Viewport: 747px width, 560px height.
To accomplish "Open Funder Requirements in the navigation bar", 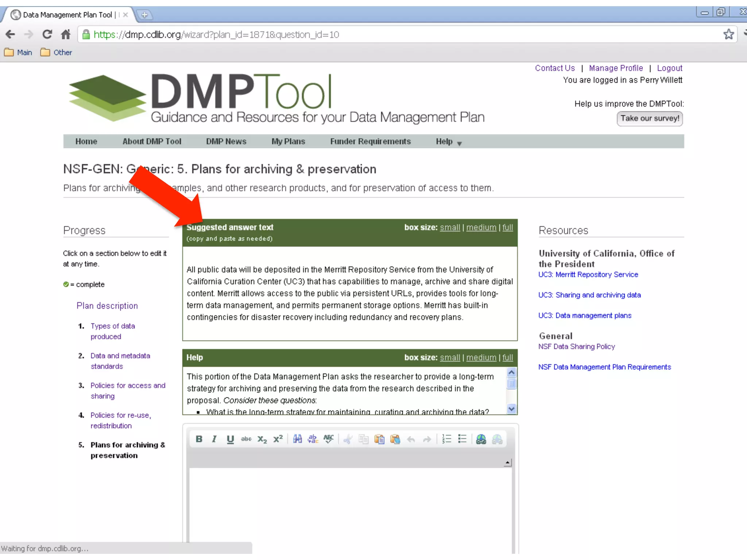I will pos(370,141).
